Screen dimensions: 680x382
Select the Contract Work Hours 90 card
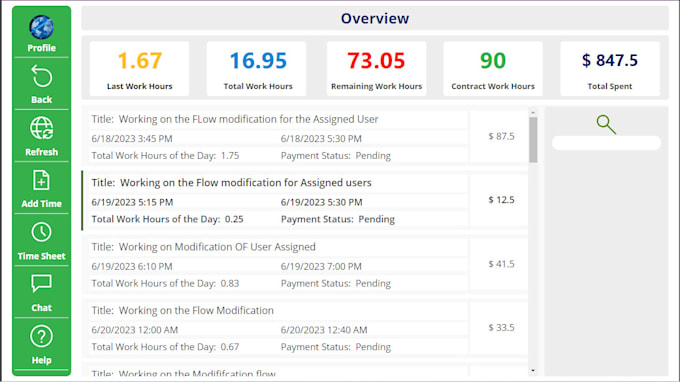click(x=493, y=69)
